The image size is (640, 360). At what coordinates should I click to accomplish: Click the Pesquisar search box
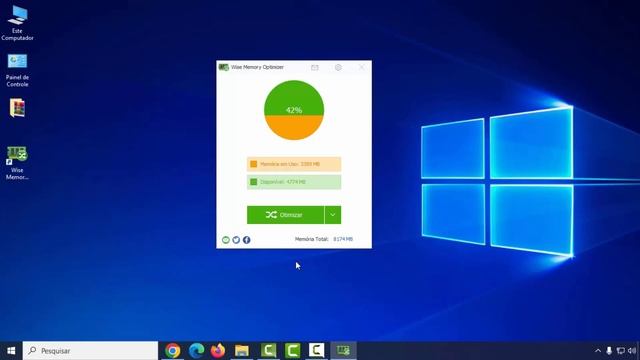90,351
